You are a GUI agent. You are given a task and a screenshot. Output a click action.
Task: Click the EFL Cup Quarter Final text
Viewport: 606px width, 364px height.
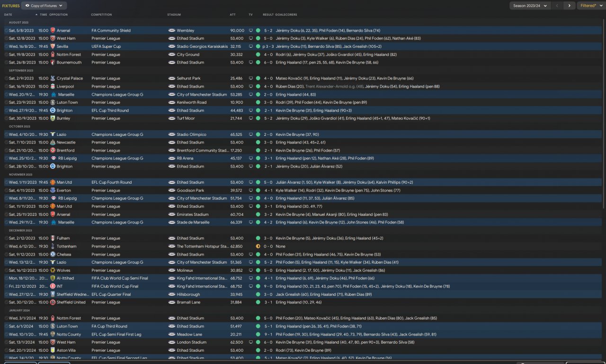(x=111, y=294)
